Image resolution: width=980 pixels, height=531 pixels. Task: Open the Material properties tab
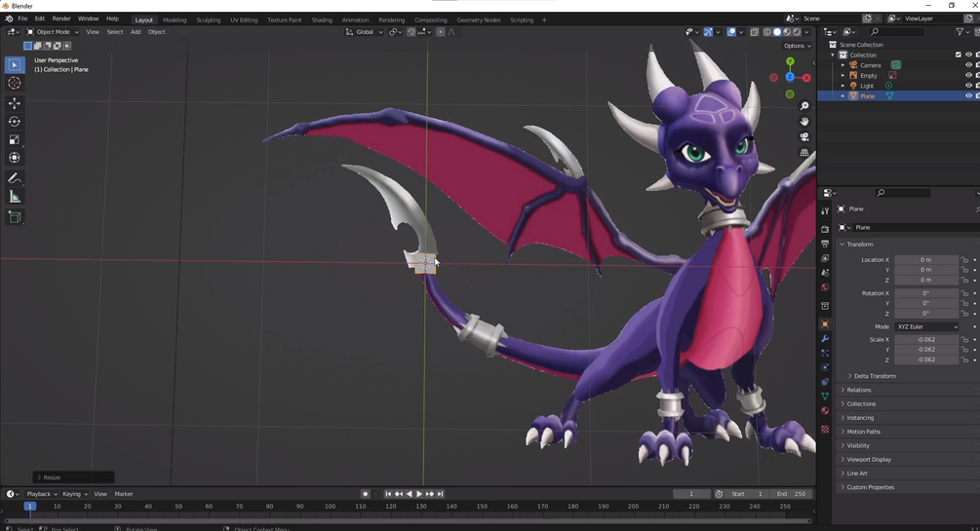coord(825,410)
